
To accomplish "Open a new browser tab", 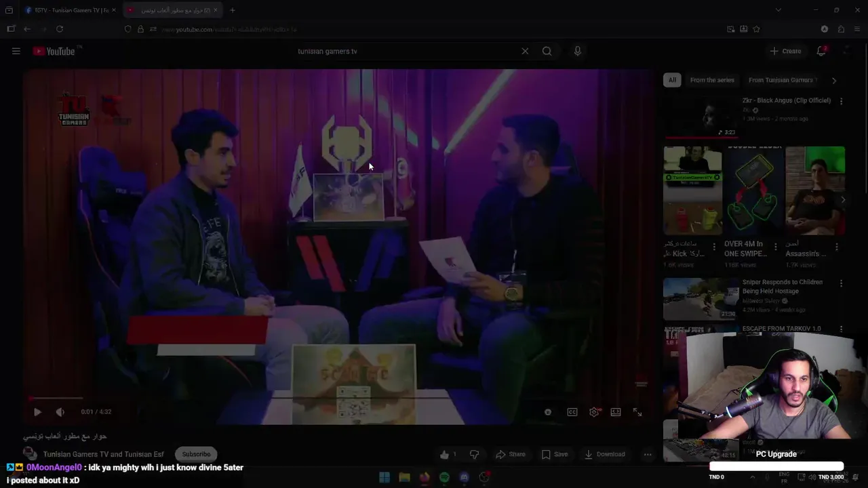I will (x=233, y=10).
